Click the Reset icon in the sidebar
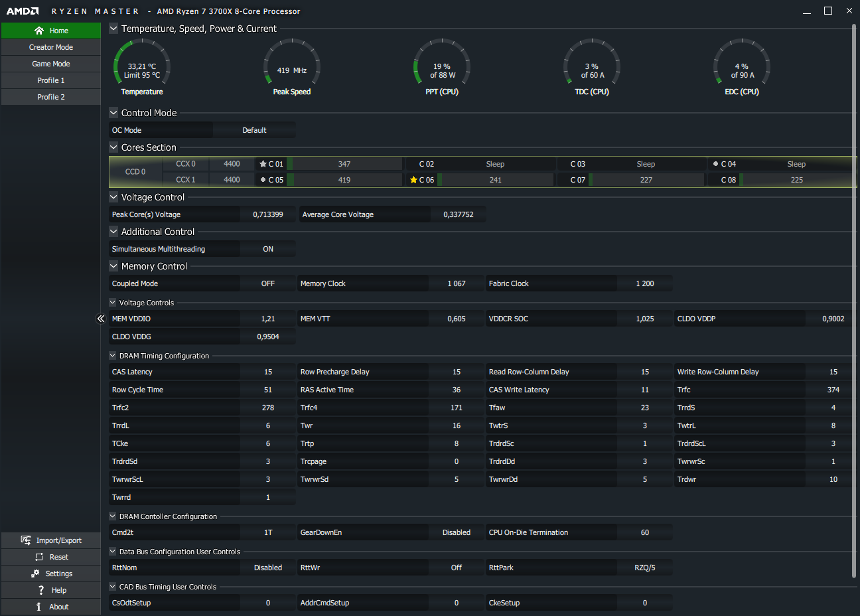This screenshot has height=616, width=860. point(39,557)
